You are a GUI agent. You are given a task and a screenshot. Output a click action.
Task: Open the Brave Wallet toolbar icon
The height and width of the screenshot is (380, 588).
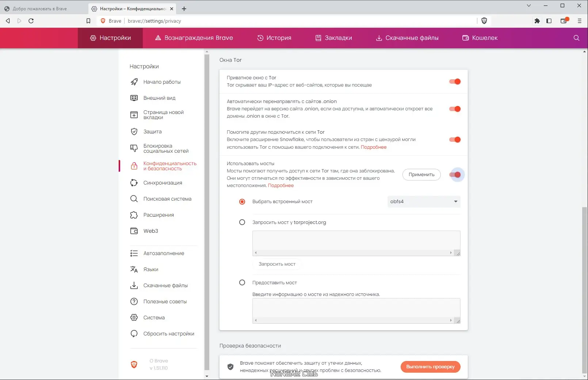point(564,20)
